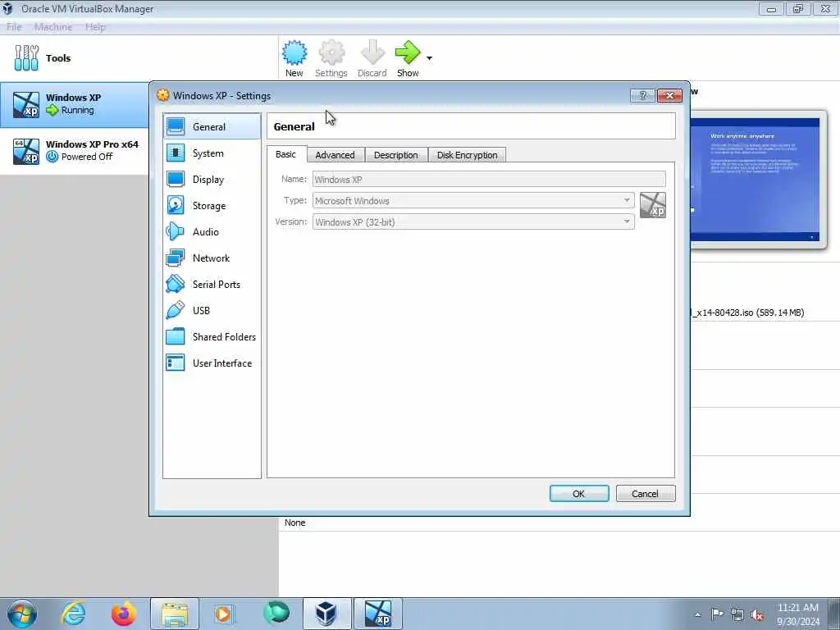Expand the Version dropdown
The image size is (840, 630).
[x=626, y=221]
